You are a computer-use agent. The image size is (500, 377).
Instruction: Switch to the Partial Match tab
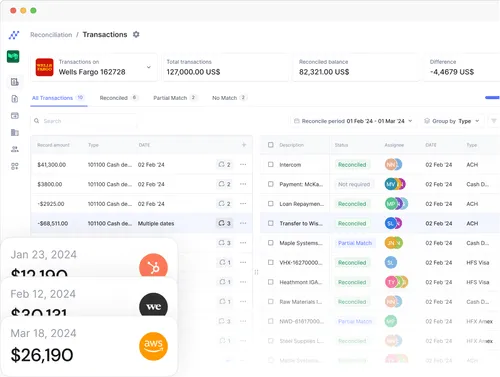[x=175, y=98]
